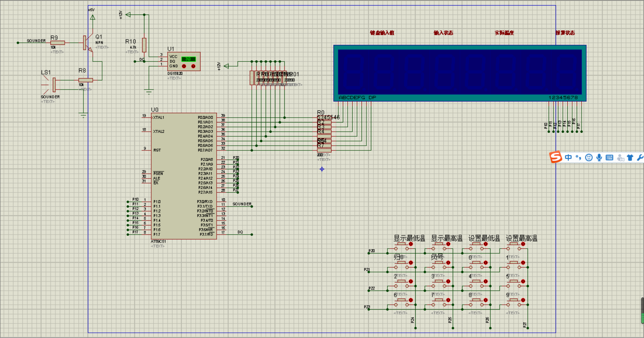The height and width of the screenshot is (338, 644).
Task: Select the LS1 sounder speaker
Action: (x=49, y=85)
